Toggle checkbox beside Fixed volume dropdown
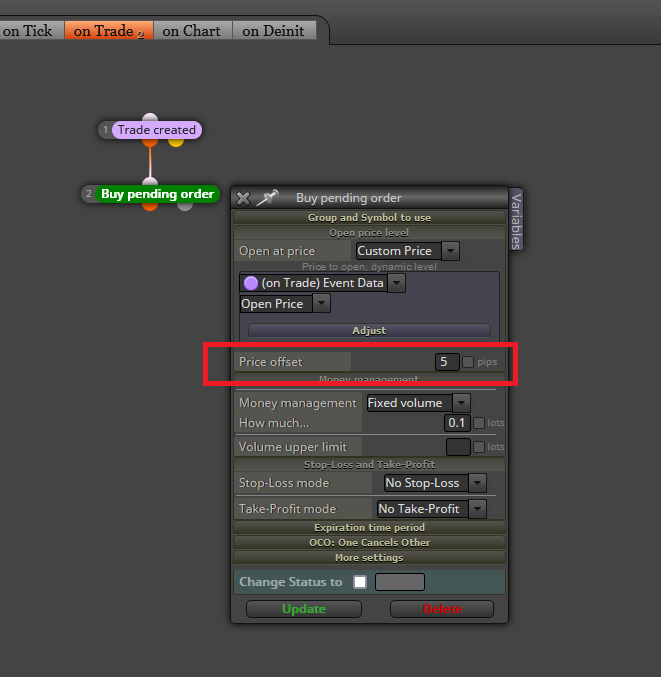The width and height of the screenshot is (661, 677). click(479, 403)
